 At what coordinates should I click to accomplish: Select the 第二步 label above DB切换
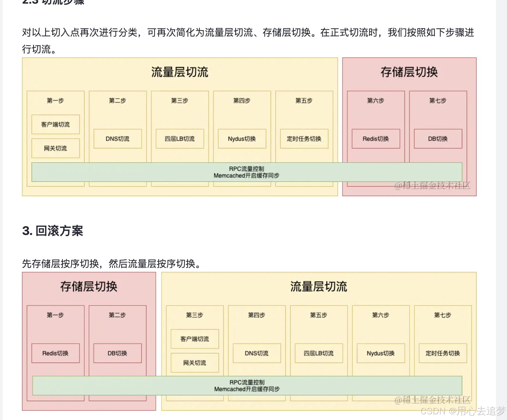pyautogui.click(x=117, y=315)
